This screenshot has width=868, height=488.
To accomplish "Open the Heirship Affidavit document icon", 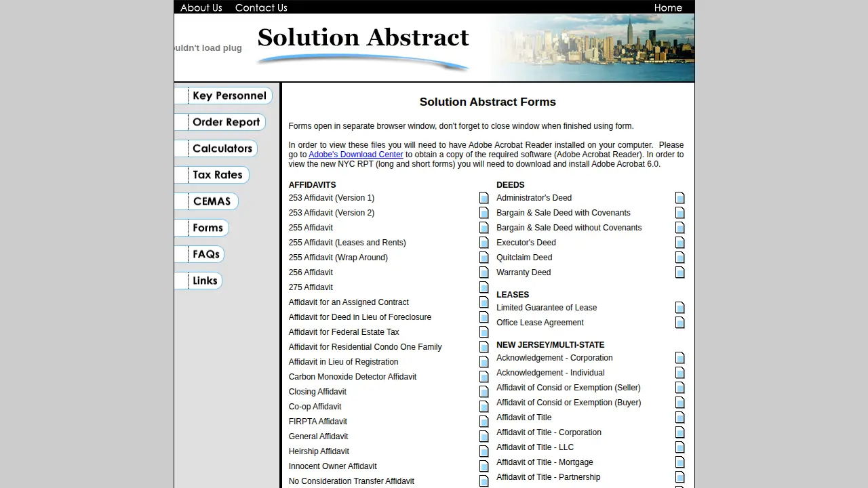I will (484, 451).
